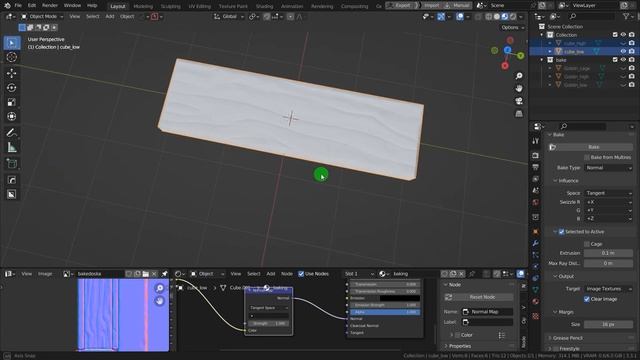Image resolution: width=640 pixels, height=360 pixels.
Task: Toggle the camera view icon
Action: click(x=519, y=101)
